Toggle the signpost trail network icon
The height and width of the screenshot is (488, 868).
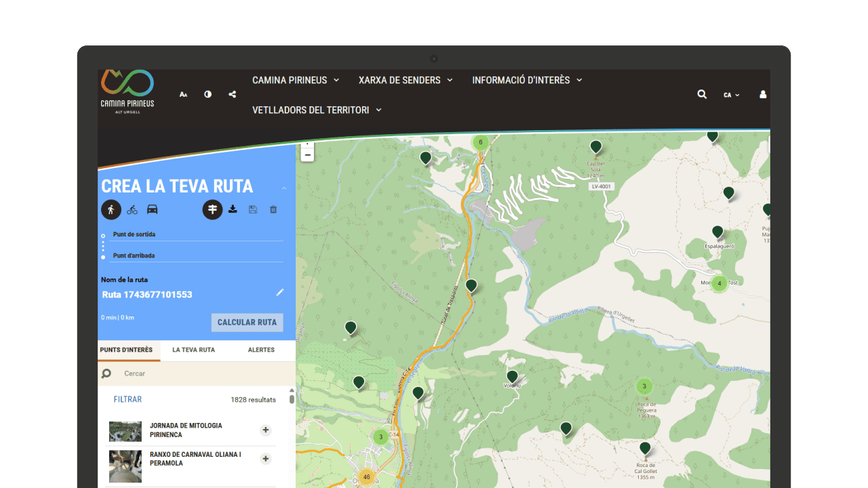click(x=212, y=209)
